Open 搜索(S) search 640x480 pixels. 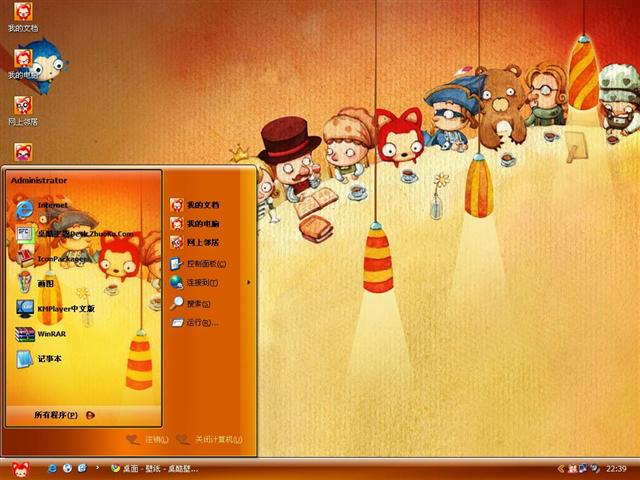191,304
